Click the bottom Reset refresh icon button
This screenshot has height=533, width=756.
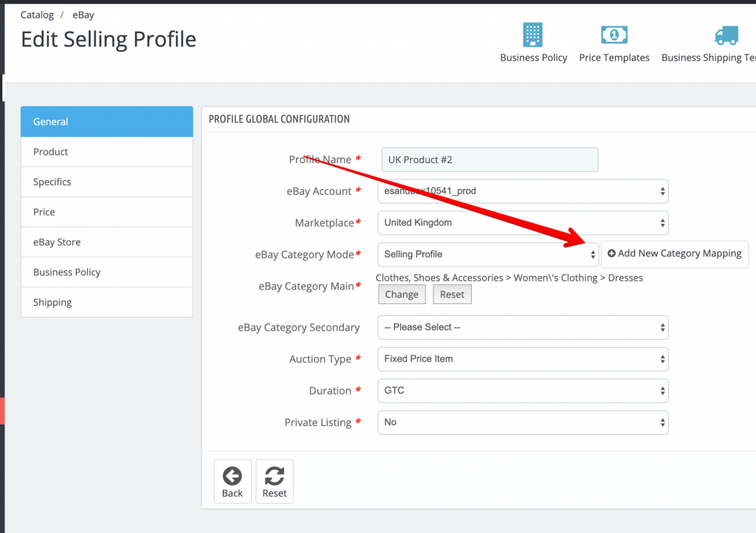point(275,481)
